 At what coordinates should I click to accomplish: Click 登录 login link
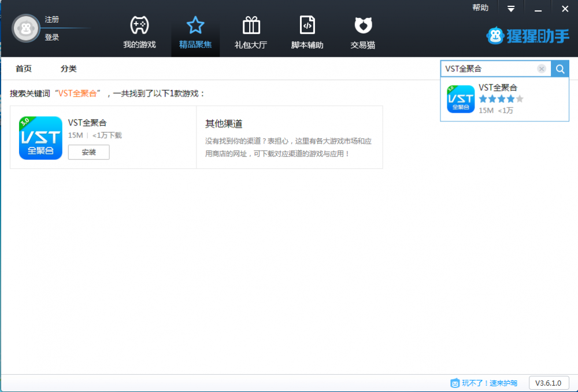[x=52, y=37]
